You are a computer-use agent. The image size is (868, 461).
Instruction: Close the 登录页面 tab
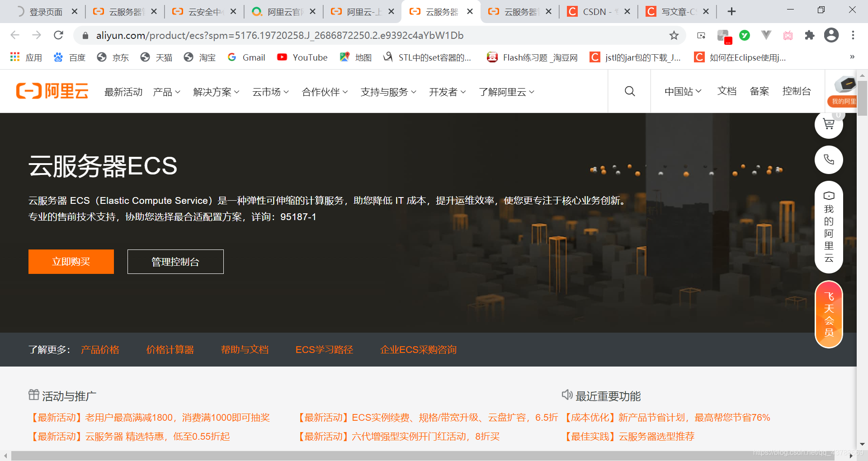pos(75,11)
